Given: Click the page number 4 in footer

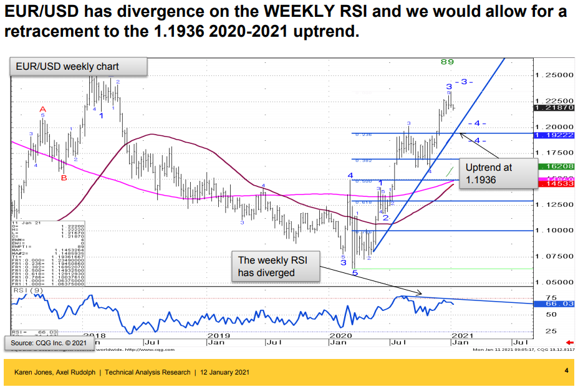Looking at the screenshot, I should click(x=566, y=371).
